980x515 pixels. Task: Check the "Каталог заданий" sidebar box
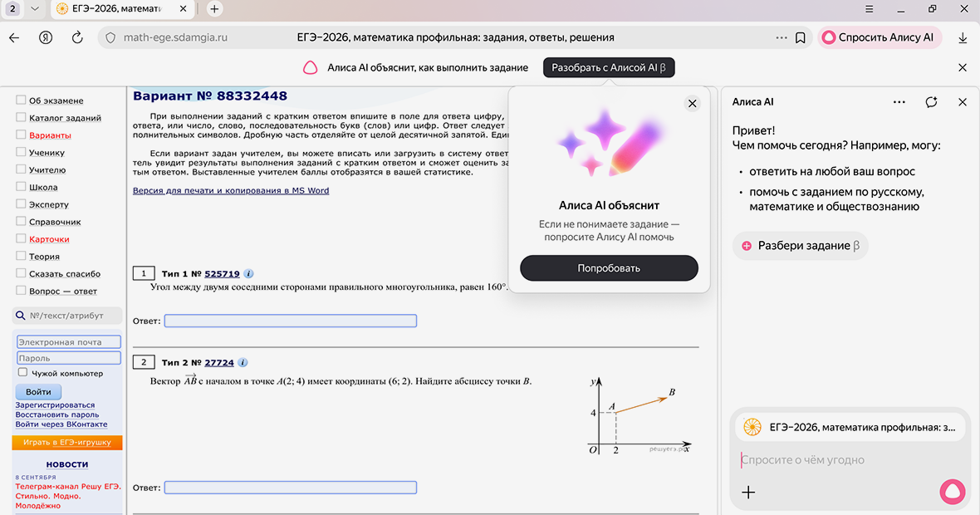click(x=22, y=117)
